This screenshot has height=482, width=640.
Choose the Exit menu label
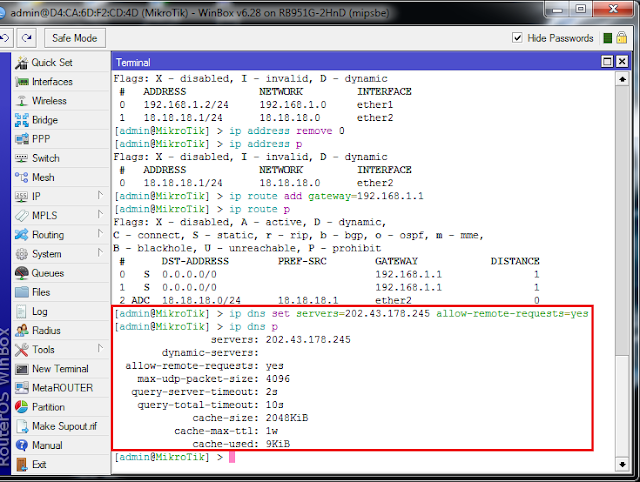coord(39,464)
